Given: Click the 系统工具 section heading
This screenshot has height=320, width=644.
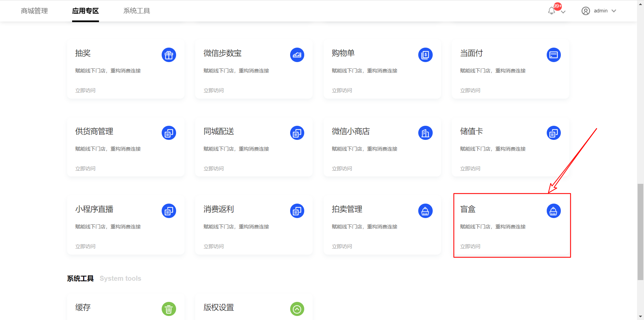Looking at the screenshot, I should click(80, 278).
